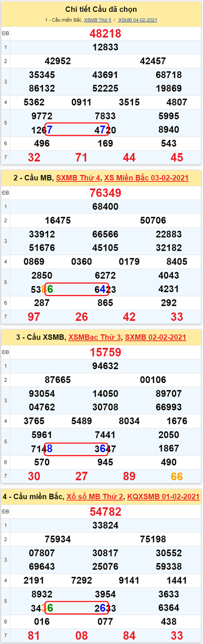Select seventh prize number 45
Screen dimensions: 203x644
[x=177, y=158]
